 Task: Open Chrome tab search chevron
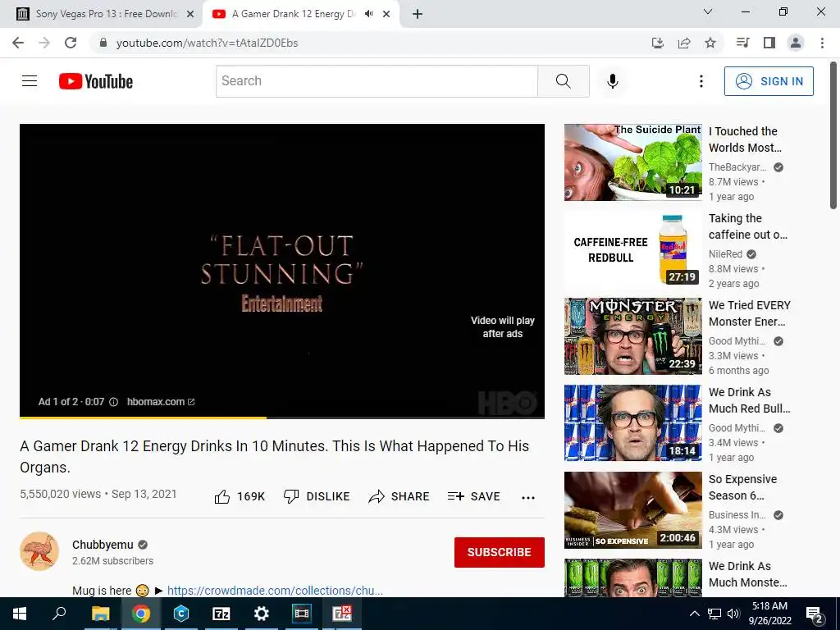click(x=708, y=11)
